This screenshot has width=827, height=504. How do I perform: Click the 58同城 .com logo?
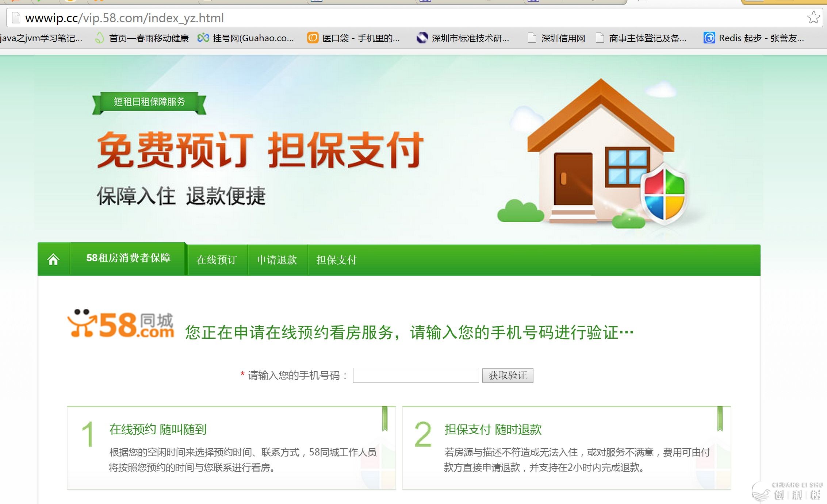120,324
